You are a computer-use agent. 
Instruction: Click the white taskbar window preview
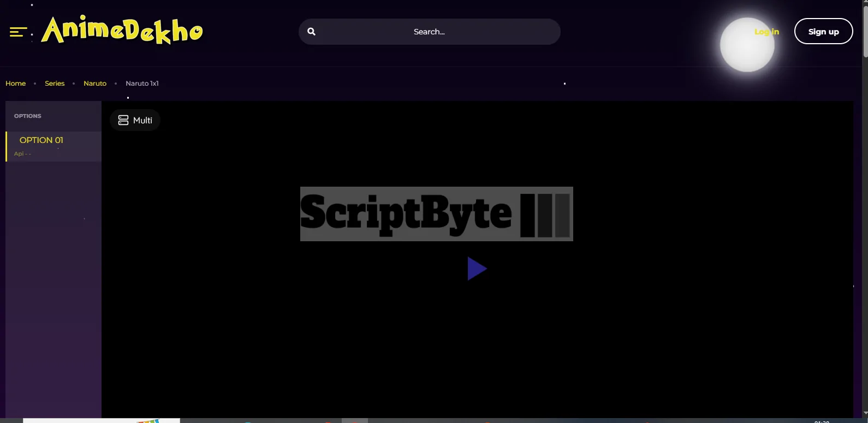point(102,420)
